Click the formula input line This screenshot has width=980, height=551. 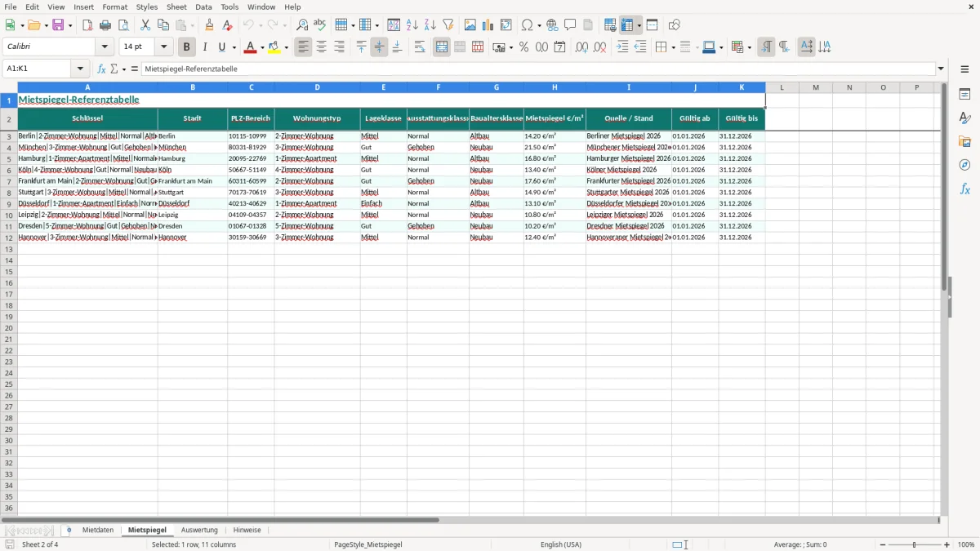(x=538, y=69)
